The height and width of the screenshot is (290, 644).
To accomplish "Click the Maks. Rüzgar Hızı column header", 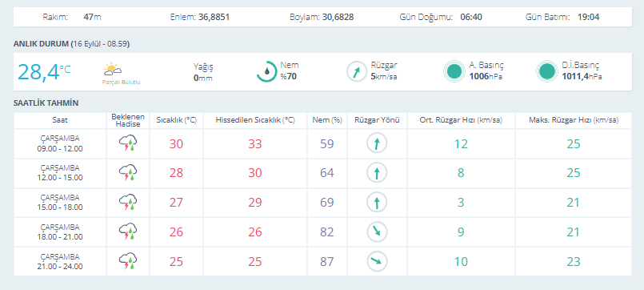I will click(x=574, y=120).
